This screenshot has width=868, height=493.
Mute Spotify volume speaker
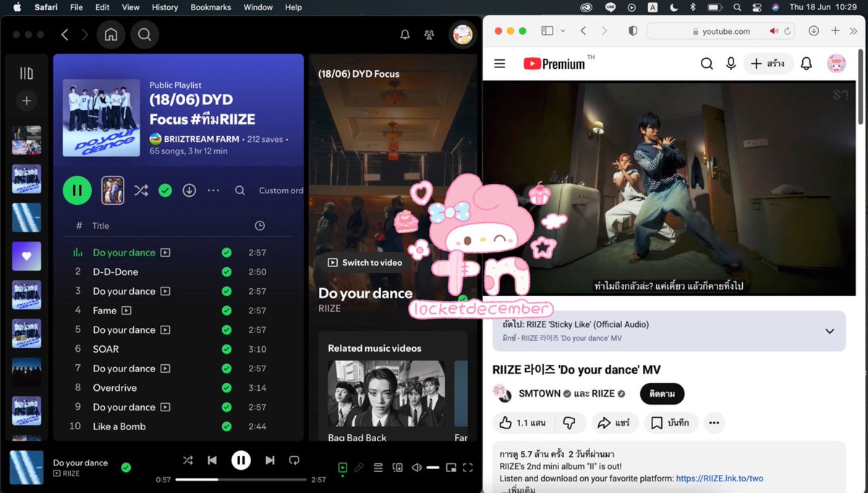(416, 468)
